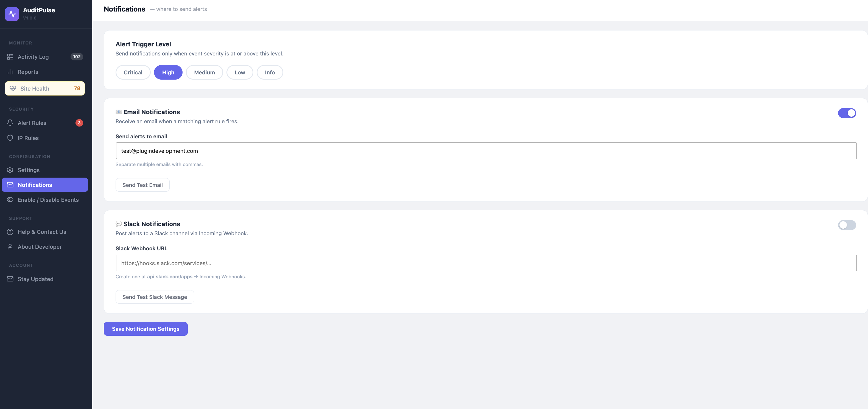Click the Help & Contact Us question icon

click(10, 232)
